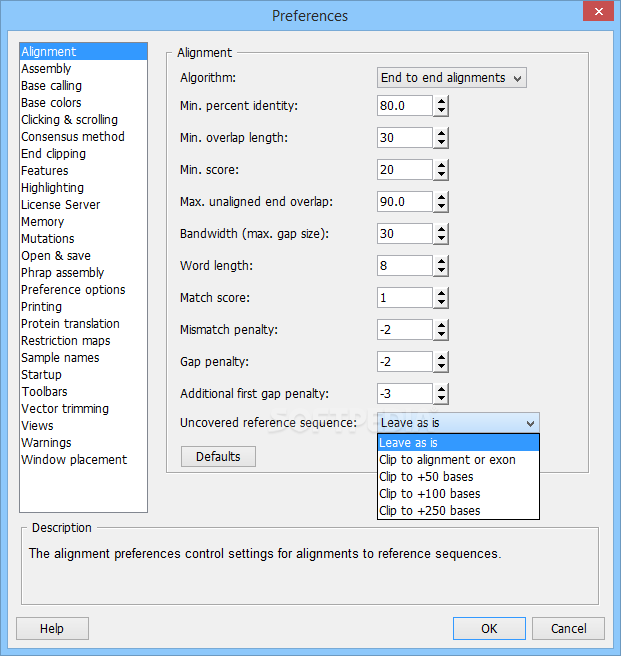This screenshot has width=621, height=656.
Task: Select the highlighted Alignment category
Action: pyautogui.click(x=83, y=51)
